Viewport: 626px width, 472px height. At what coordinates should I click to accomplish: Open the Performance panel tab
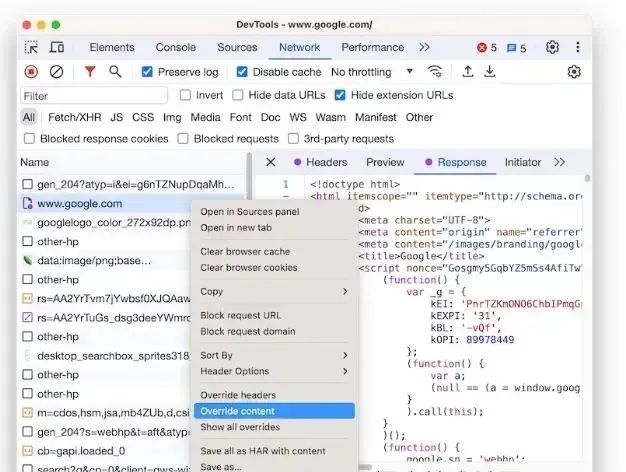[x=372, y=47]
